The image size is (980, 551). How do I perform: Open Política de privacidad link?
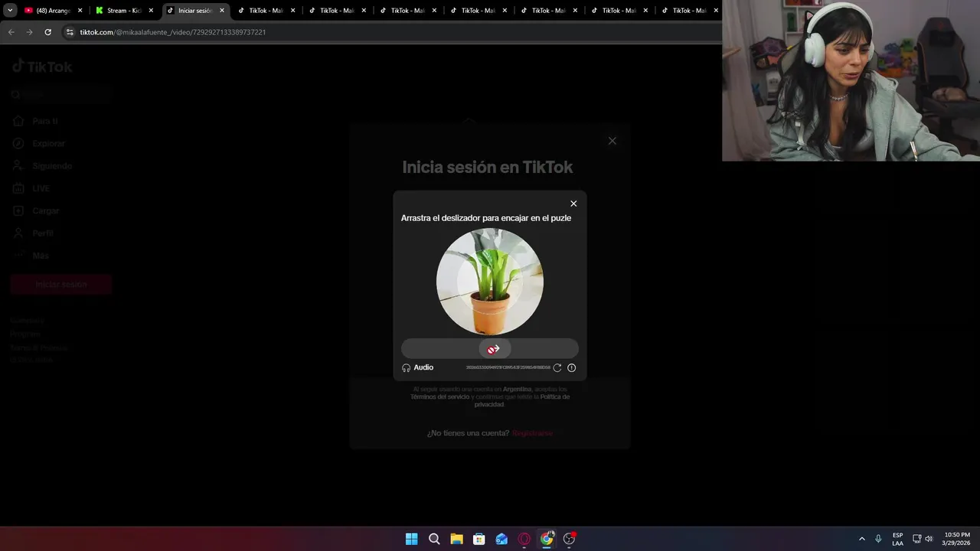pyautogui.click(x=522, y=400)
